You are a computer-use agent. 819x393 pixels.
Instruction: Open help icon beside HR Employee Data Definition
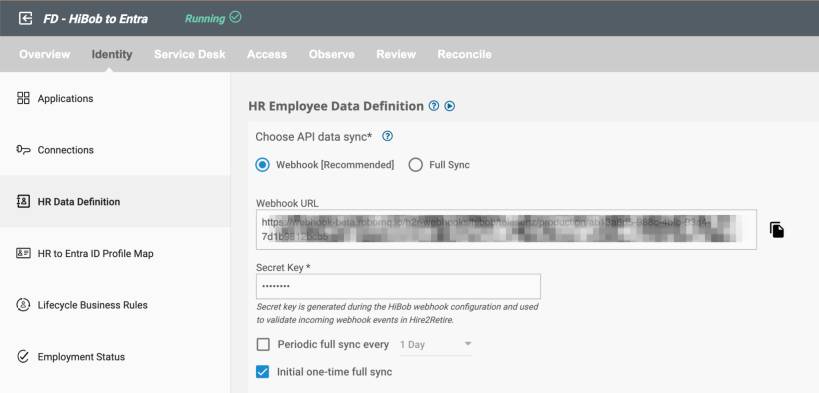tap(434, 106)
